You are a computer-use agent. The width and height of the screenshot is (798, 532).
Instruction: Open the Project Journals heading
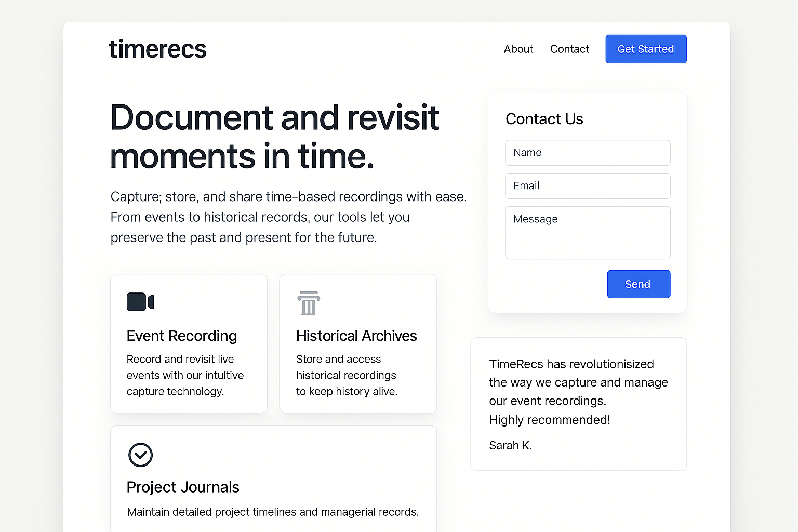pos(183,487)
